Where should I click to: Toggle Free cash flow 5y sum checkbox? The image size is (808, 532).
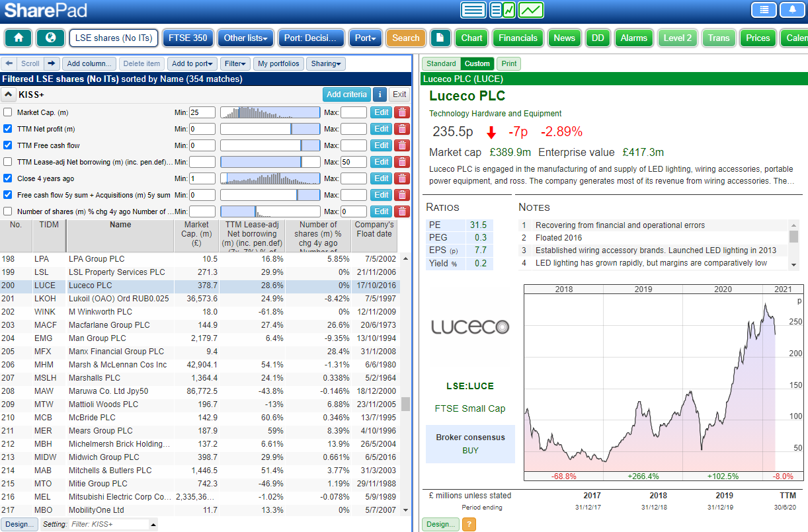coord(8,195)
